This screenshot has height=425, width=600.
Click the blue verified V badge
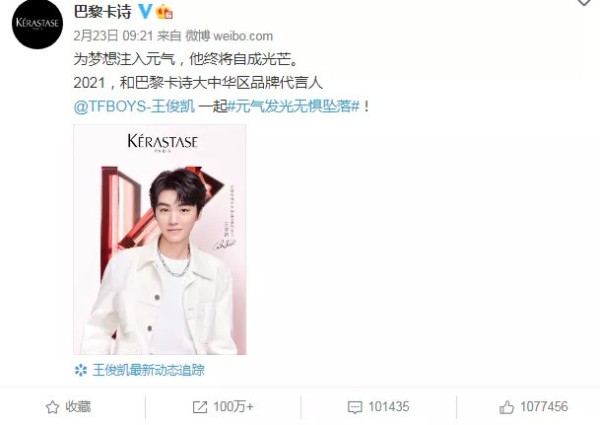coord(145,11)
